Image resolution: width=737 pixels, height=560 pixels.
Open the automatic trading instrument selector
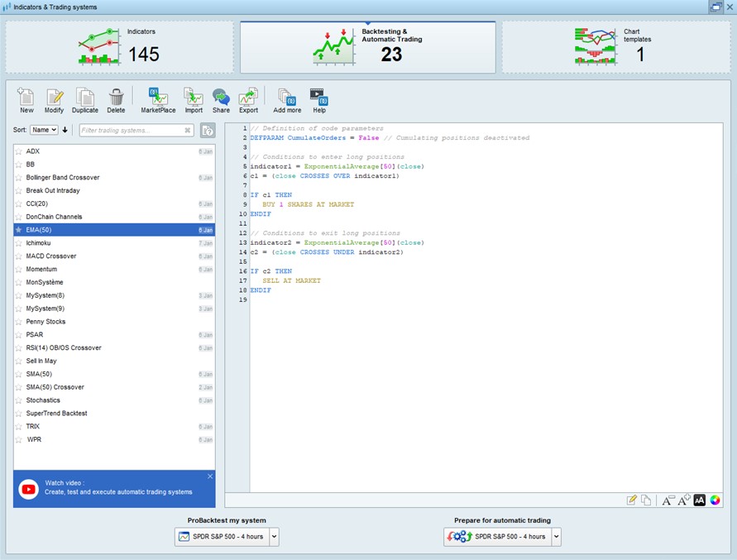[557, 536]
